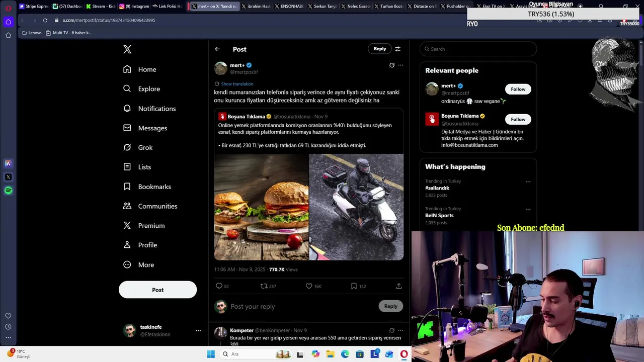Open the Spotify icon in Opera sidebar
The height and width of the screenshot is (362, 644).
[8, 191]
